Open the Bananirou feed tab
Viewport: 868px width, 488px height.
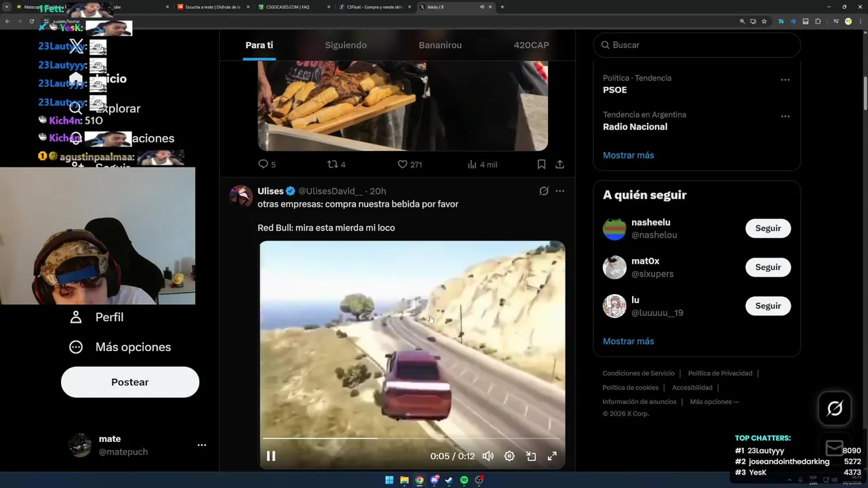pos(440,45)
